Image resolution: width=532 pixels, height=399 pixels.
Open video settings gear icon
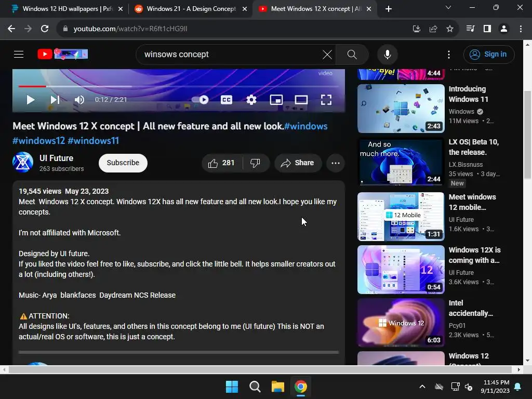coord(251,100)
